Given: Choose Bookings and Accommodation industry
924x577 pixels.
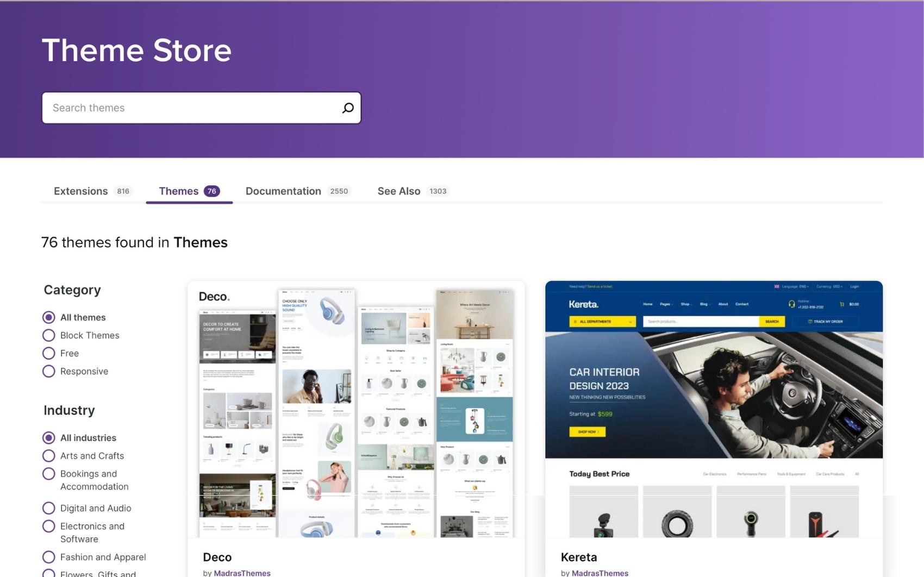Looking at the screenshot, I should 49,474.
